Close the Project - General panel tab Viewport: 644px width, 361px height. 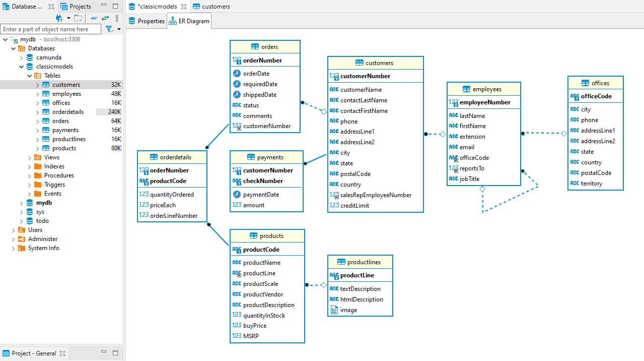pos(62,353)
